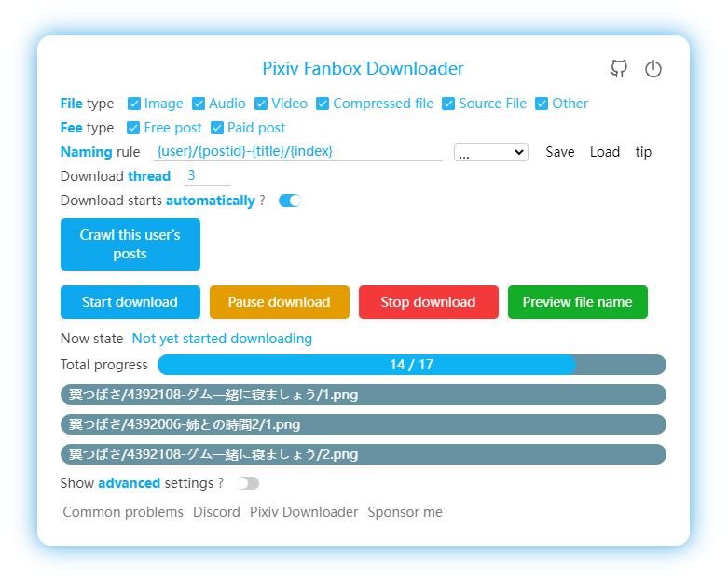Viewport: 728px width, 583px height.
Task: Click the 'Download thread' label
Action: (x=116, y=176)
